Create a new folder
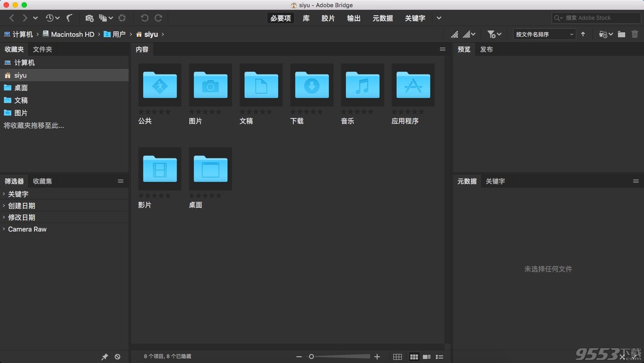The height and width of the screenshot is (363, 644). pos(621,34)
